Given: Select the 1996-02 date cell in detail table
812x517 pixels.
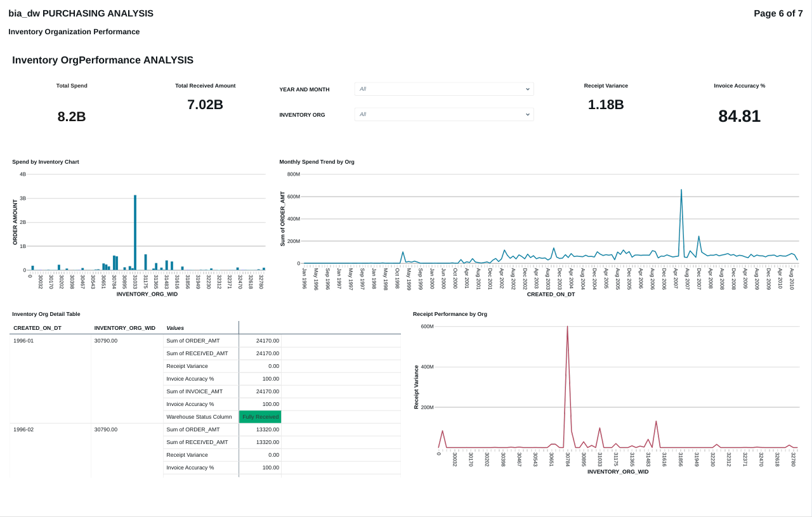Looking at the screenshot, I should (23, 429).
